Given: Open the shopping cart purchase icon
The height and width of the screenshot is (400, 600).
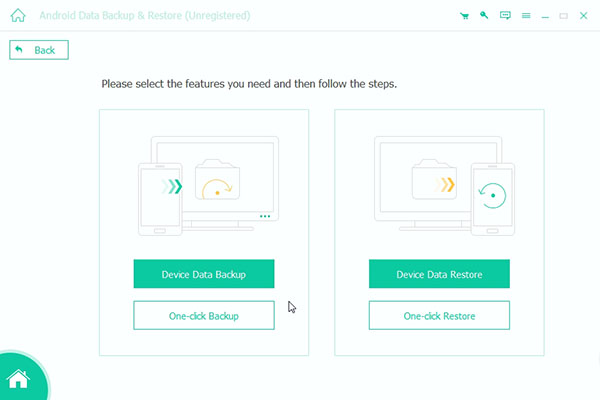Looking at the screenshot, I should [465, 16].
